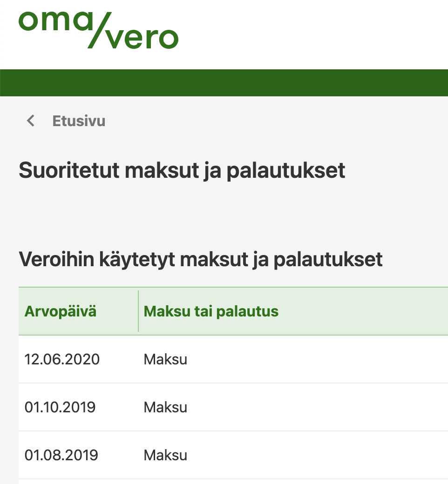This screenshot has width=448, height=484.
Task: Select the payment dated 01.08.2019
Action: pyautogui.click(x=165, y=455)
